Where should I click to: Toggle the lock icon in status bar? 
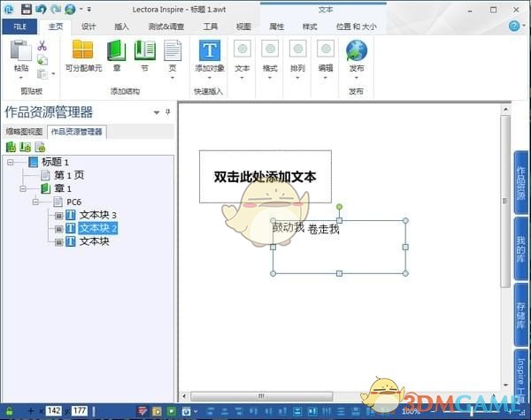9,411
